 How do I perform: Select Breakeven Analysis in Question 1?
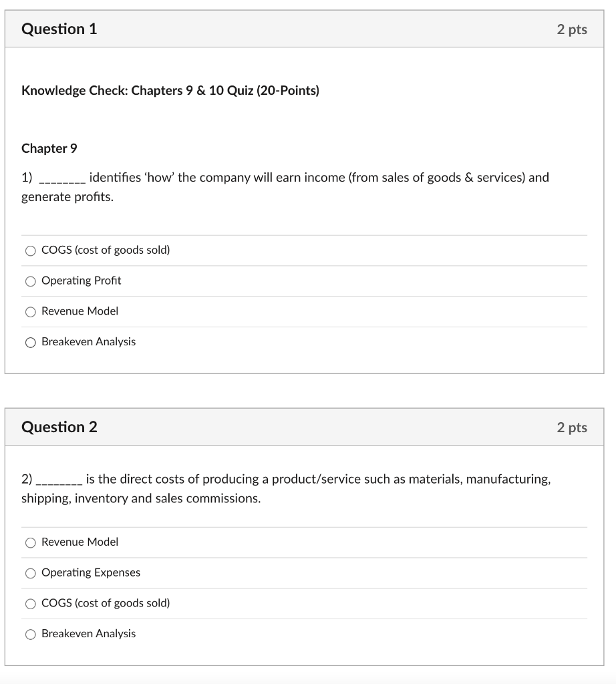[30, 342]
